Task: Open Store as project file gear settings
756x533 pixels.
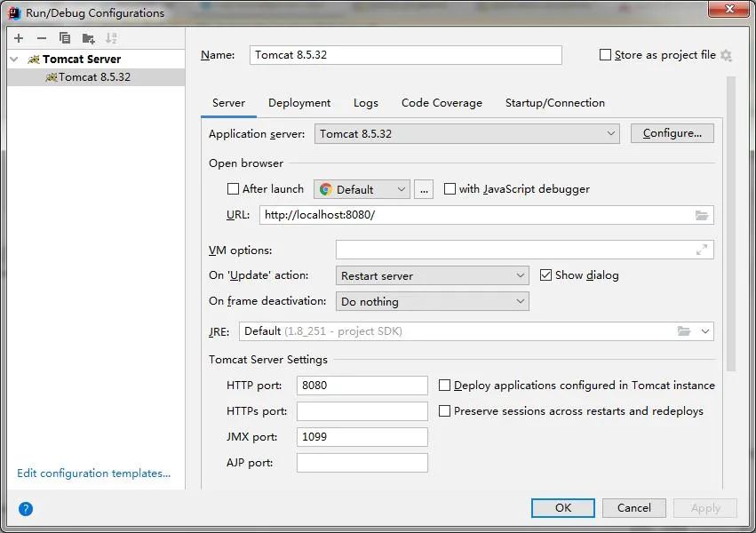Action: [x=726, y=55]
